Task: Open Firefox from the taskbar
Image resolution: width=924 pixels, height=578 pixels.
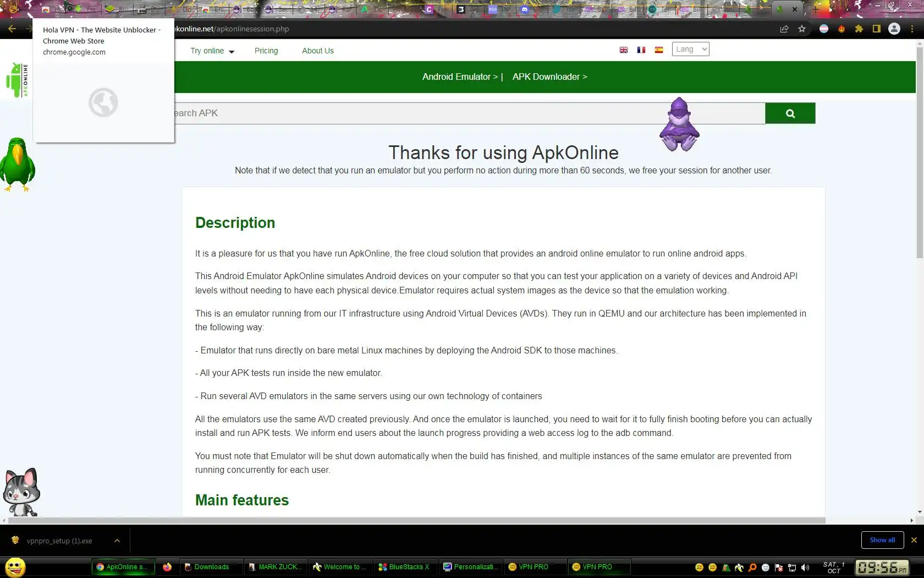Action: (x=167, y=567)
